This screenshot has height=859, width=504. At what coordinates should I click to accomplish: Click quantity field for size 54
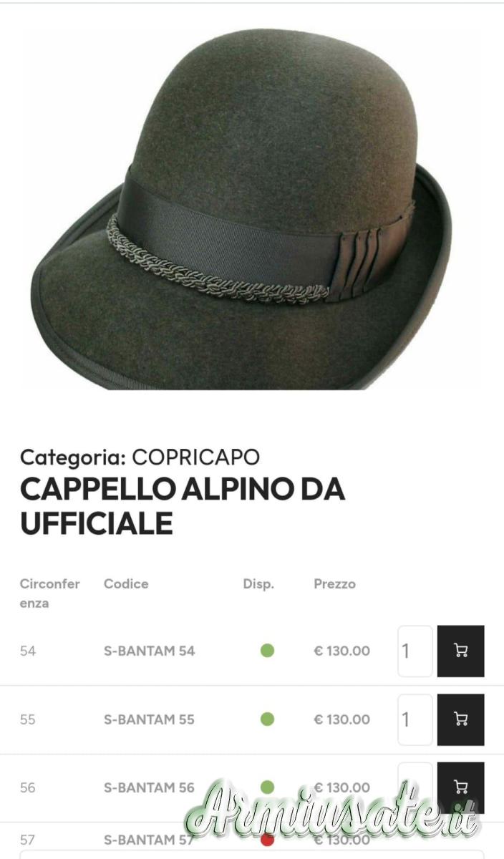pos(415,651)
